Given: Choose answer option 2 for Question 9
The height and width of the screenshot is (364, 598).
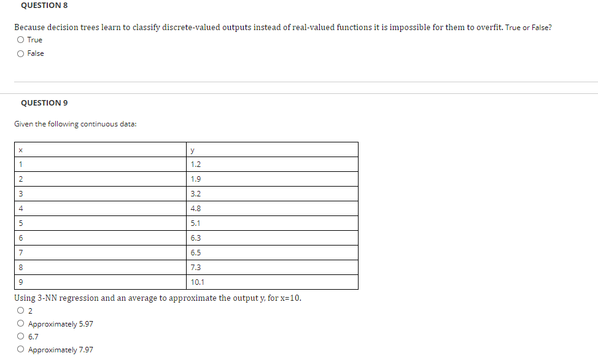Looking at the screenshot, I should tap(20, 311).
